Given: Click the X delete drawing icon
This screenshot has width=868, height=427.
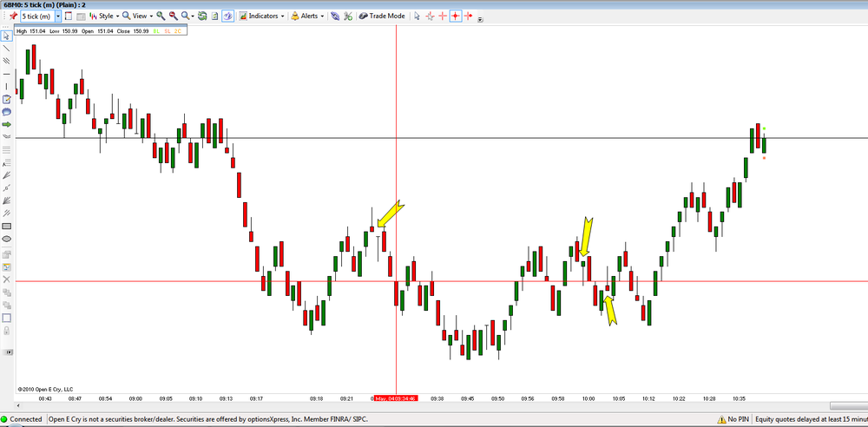Looking at the screenshot, I should tap(7, 279).
